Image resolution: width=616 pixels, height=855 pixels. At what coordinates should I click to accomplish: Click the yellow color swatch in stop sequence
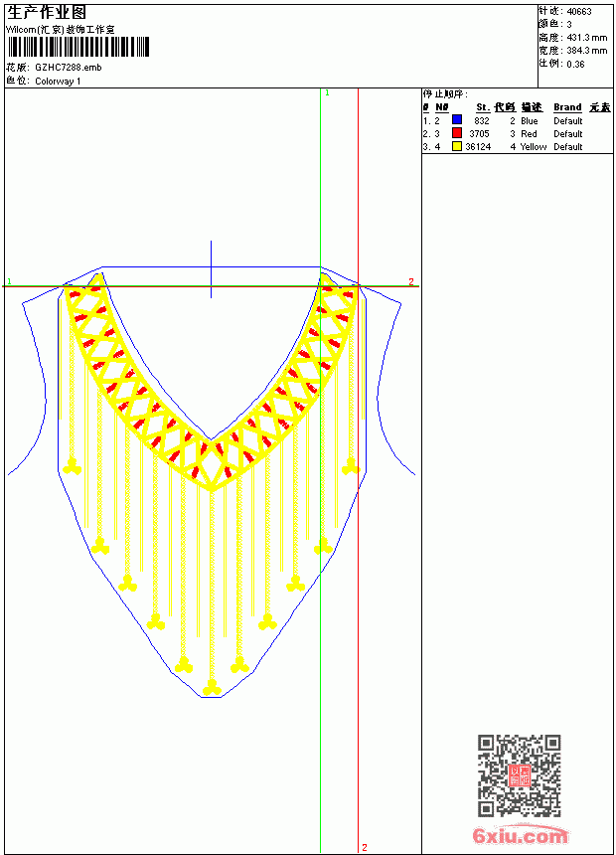[457, 145]
